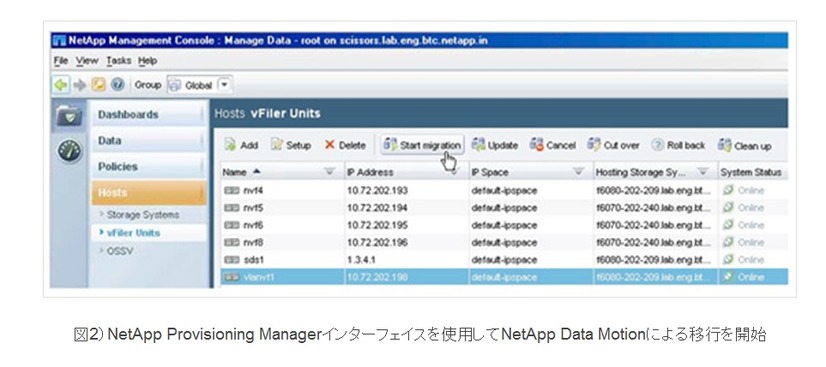Open the File menu
Image resolution: width=826 pixels, height=367 pixels.
point(61,61)
